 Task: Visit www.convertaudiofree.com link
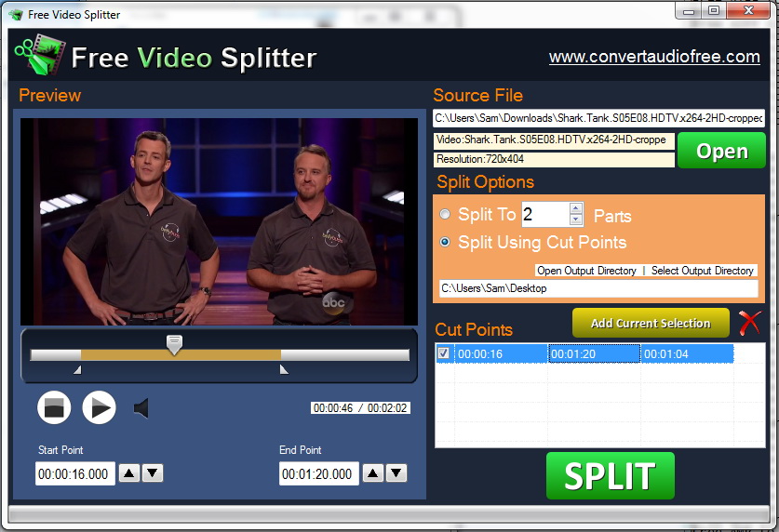click(x=654, y=57)
